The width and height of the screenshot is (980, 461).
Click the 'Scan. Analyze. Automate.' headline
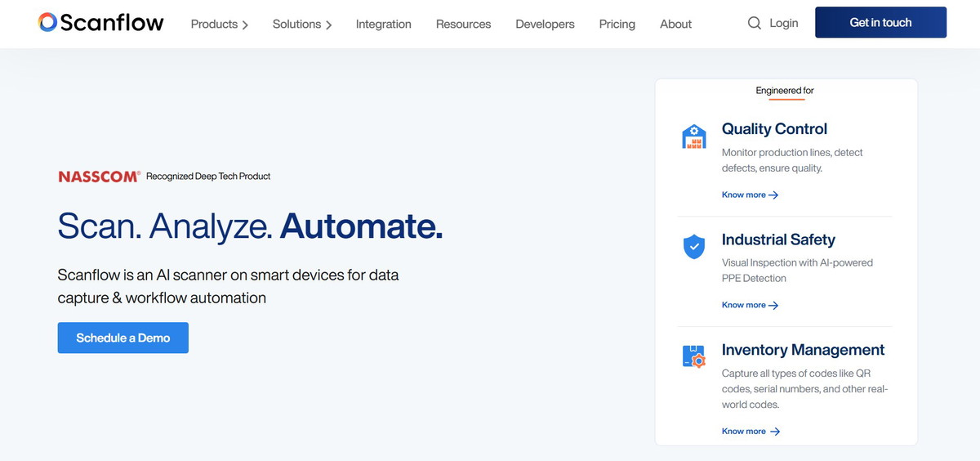click(x=250, y=226)
